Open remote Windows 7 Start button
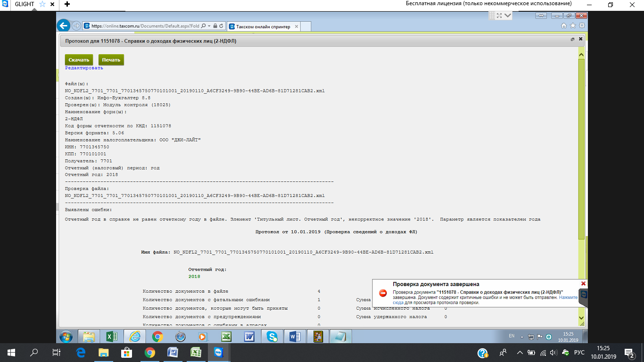Image resolution: width=644 pixels, height=362 pixels. (x=66, y=337)
